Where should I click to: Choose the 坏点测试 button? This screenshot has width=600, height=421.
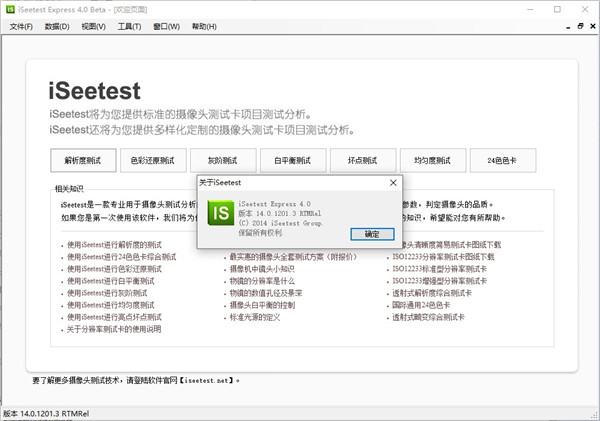(363, 160)
